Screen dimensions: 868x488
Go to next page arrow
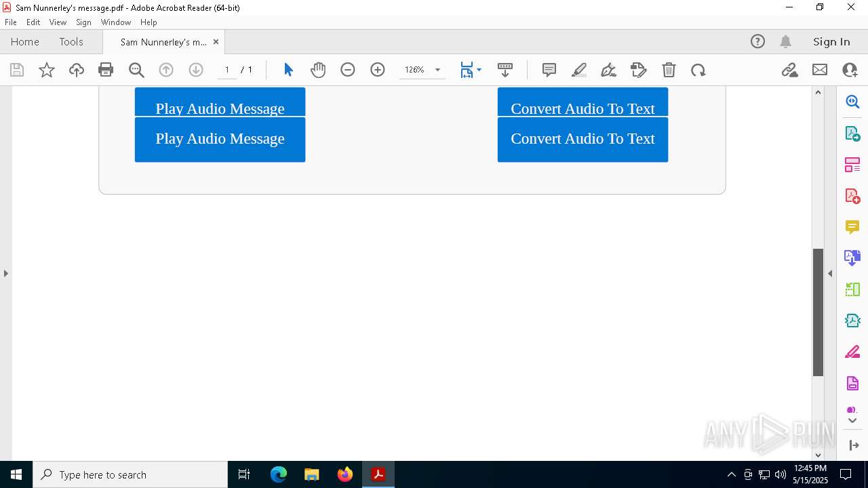coord(196,70)
